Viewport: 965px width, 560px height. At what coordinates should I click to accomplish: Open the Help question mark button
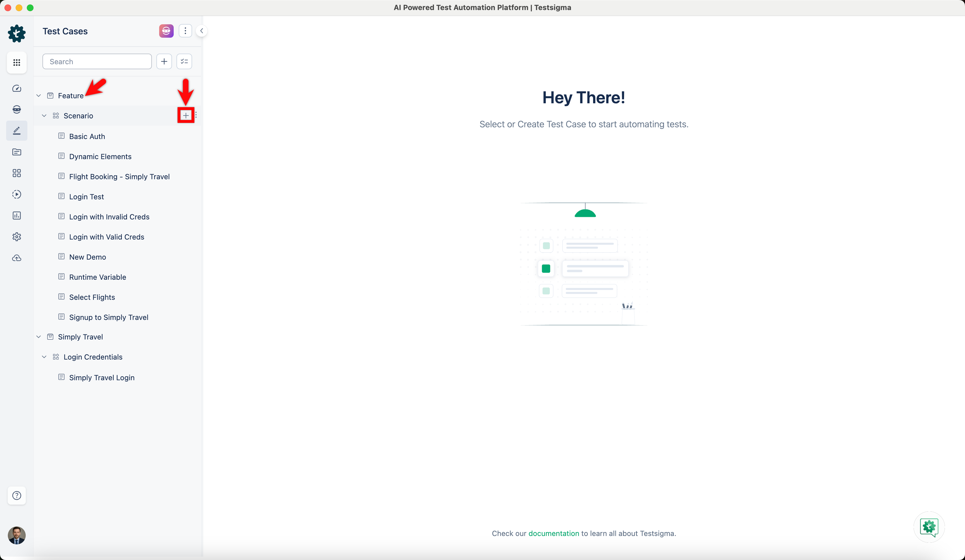[16, 495]
